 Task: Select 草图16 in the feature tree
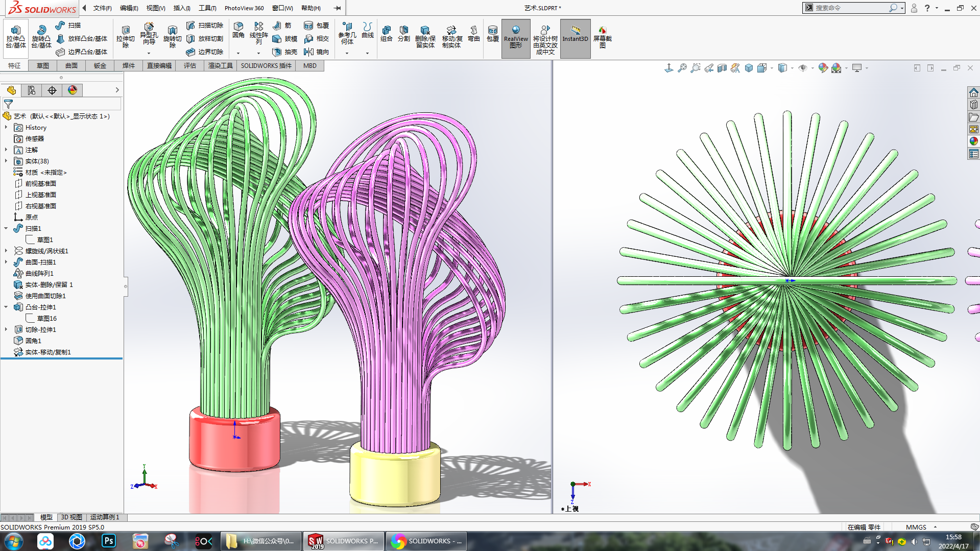46,318
